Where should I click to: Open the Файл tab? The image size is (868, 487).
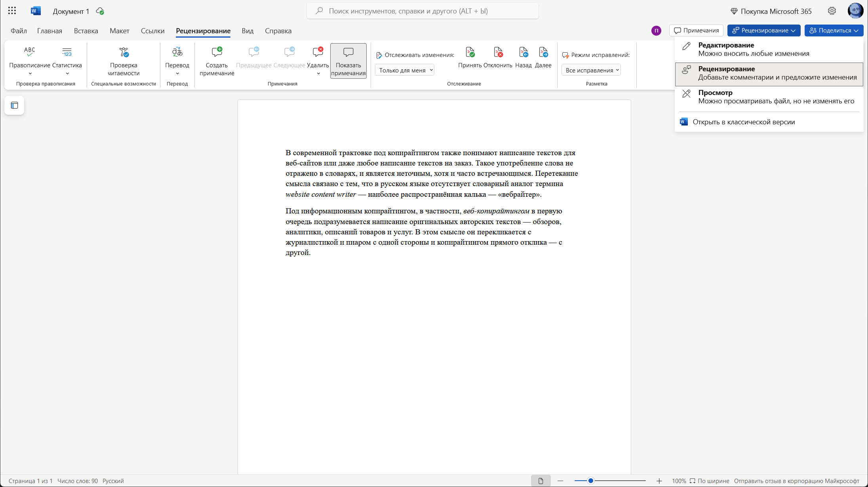point(19,31)
